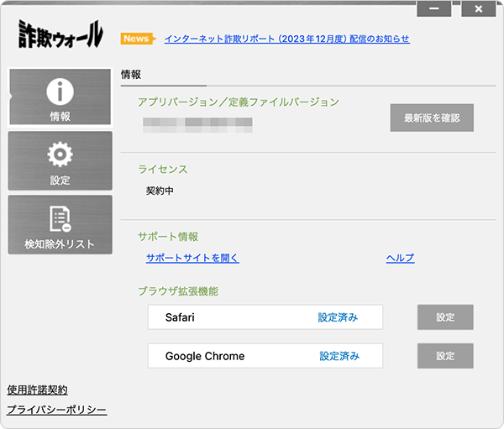This screenshot has height=429, width=504.
Task: Click 設定済み status next to Safari
Action: coord(338,317)
